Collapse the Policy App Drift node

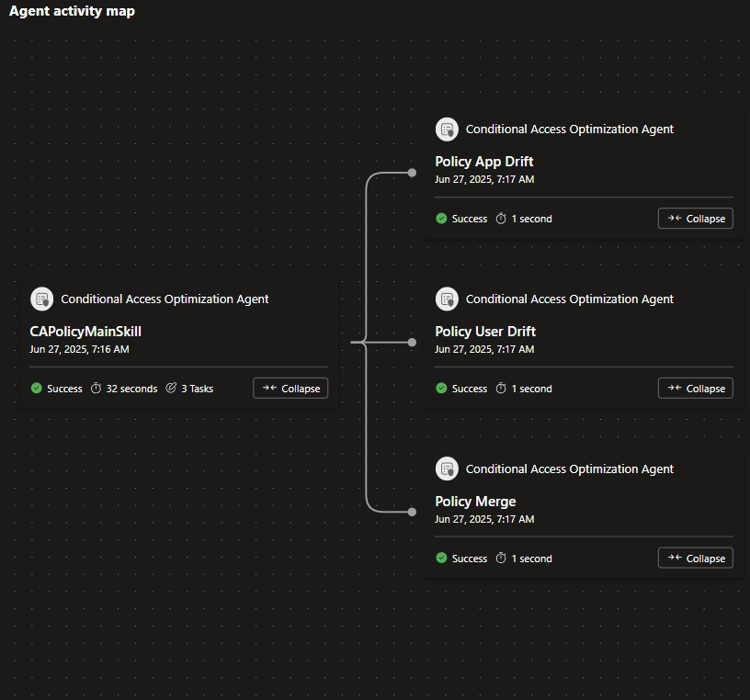tap(696, 219)
